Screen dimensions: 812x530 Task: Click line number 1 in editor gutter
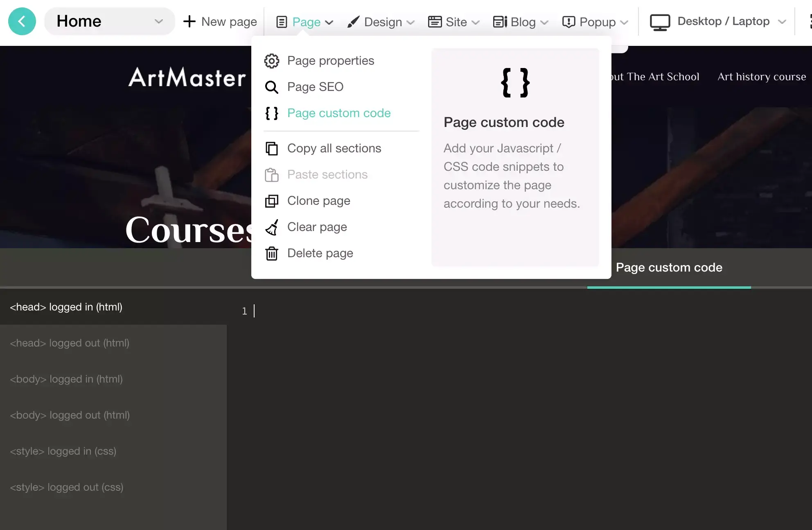tap(244, 311)
